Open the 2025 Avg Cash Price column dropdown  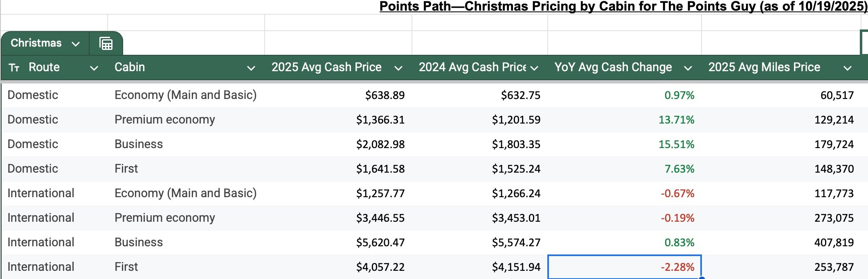click(x=398, y=68)
